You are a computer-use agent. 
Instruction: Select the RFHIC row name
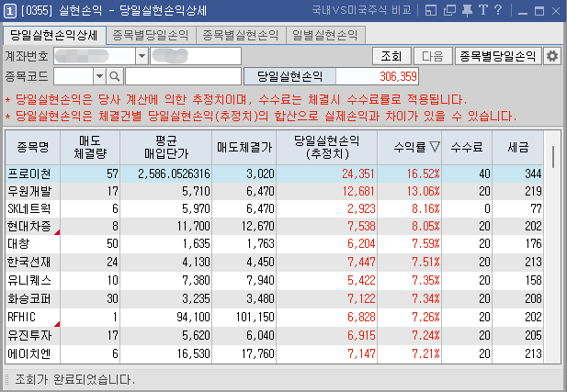tap(22, 318)
